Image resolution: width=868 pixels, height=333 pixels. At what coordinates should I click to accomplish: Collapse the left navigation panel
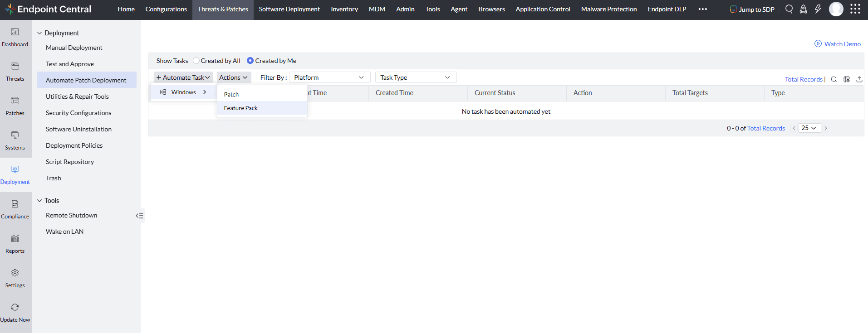(140, 216)
